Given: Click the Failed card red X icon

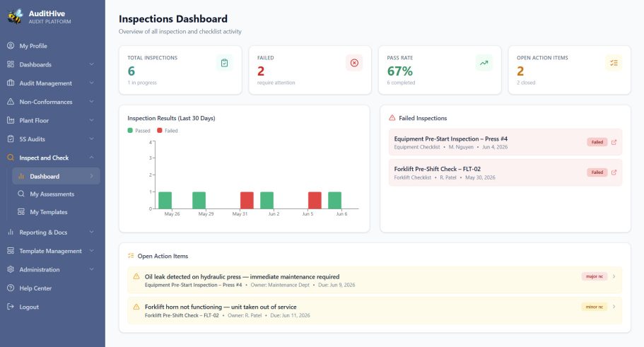Looking at the screenshot, I should click(x=354, y=63).
